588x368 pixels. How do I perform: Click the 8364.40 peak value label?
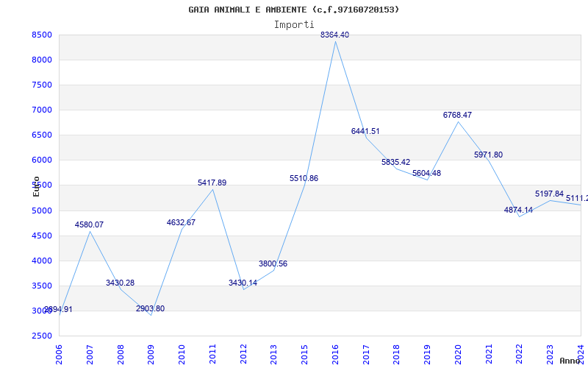[335, 35]
